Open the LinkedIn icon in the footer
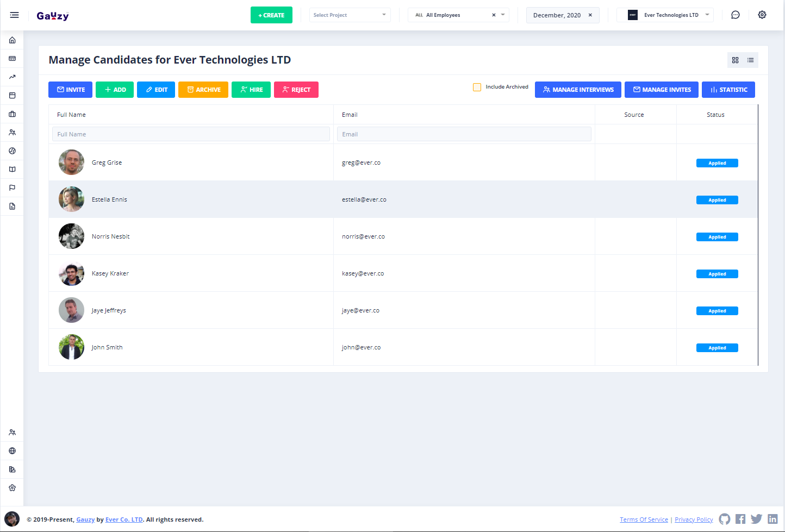 click(772, 519)
